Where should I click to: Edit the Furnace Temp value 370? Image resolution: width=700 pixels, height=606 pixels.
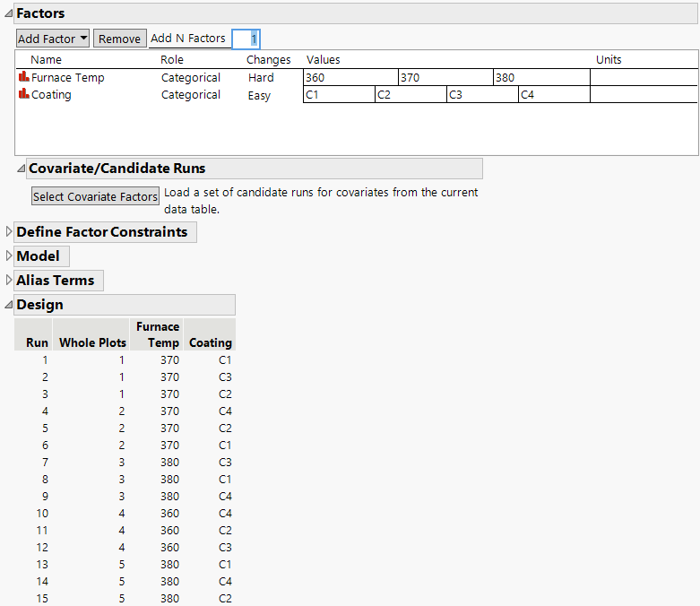pos(445,77)
